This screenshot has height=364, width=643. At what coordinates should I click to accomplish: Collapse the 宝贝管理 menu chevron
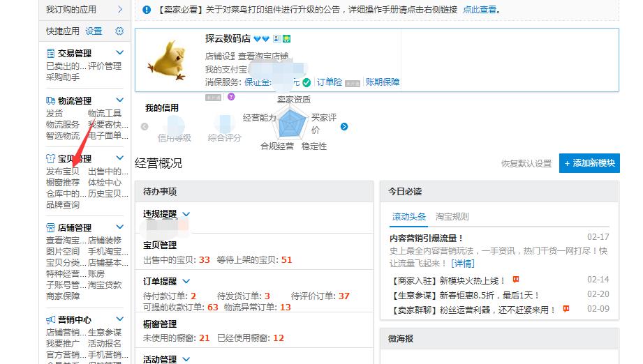point(120,158)
